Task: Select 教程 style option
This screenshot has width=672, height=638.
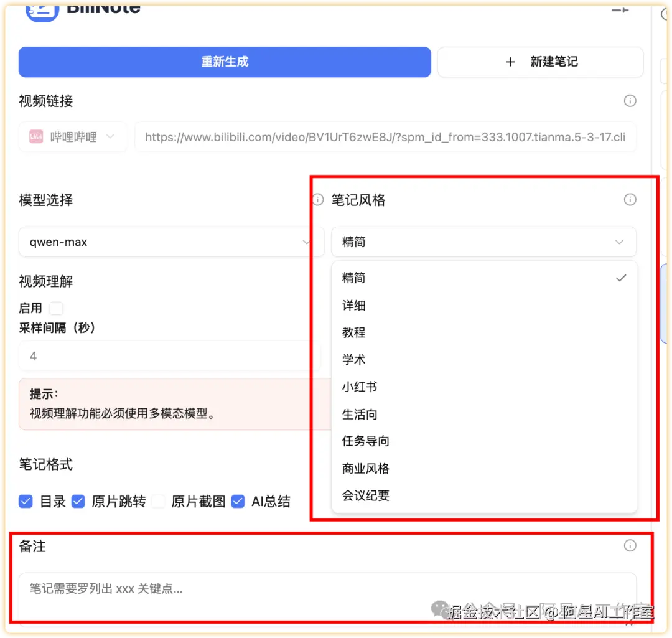Action: [483, 332]
